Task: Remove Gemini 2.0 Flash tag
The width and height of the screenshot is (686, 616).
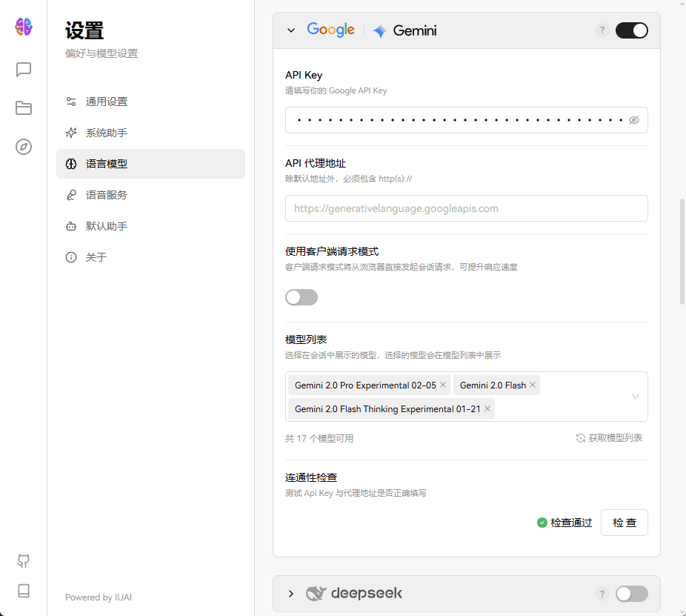Action: click(533, 385)
